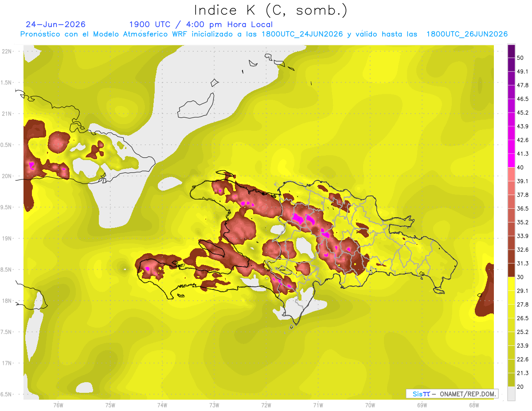532x411 pixels.
Task: Click the legend value "43.9"
Action: [523, 126]
